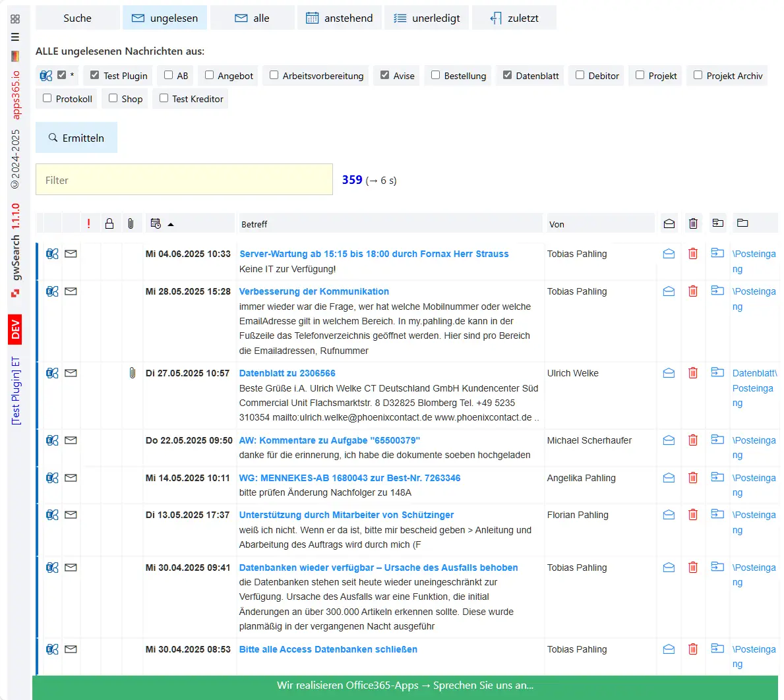Click the Ermitteln search button
The width and height of the screenshot is (784, 700).
[x=76, y=137]
